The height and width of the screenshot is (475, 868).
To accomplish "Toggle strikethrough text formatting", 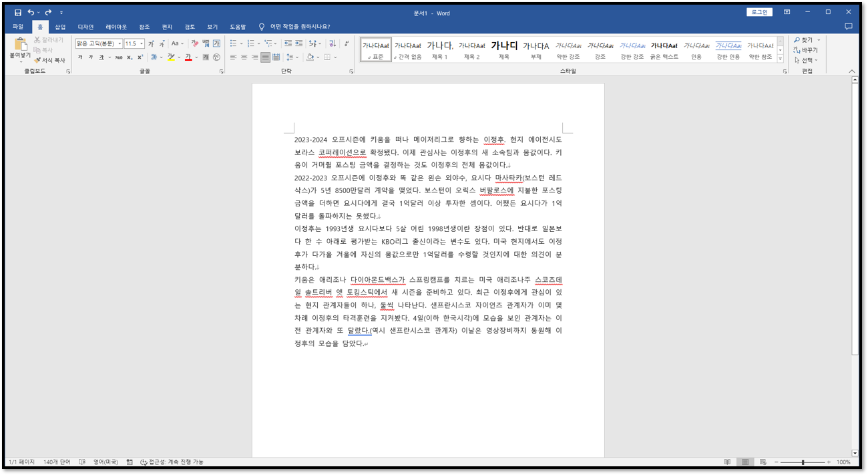I will [119, 57].
